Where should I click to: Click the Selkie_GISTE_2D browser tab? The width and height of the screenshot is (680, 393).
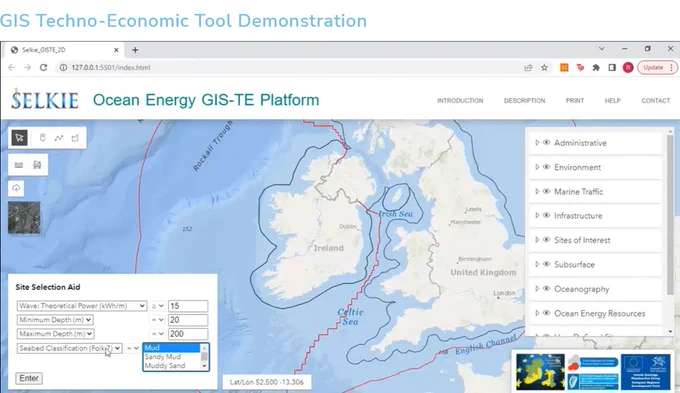coord(64,50)
